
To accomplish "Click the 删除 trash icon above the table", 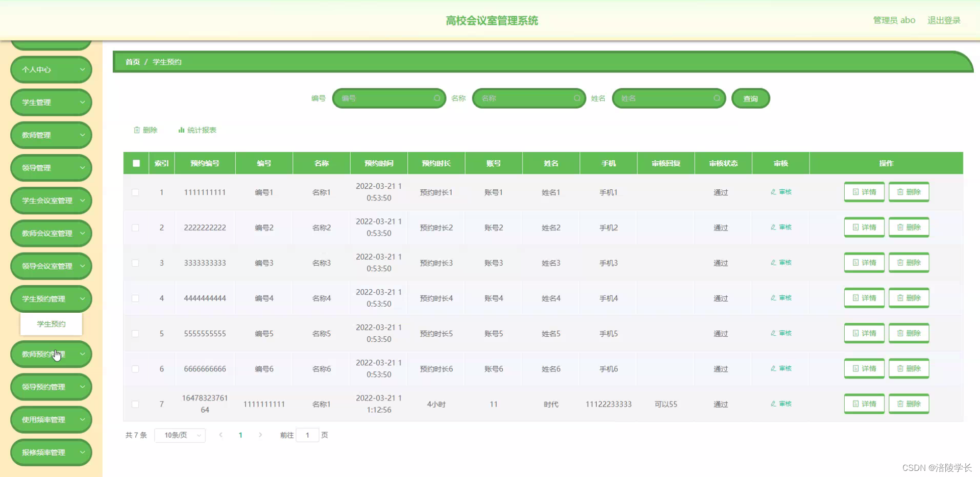I will coord(137,130).
